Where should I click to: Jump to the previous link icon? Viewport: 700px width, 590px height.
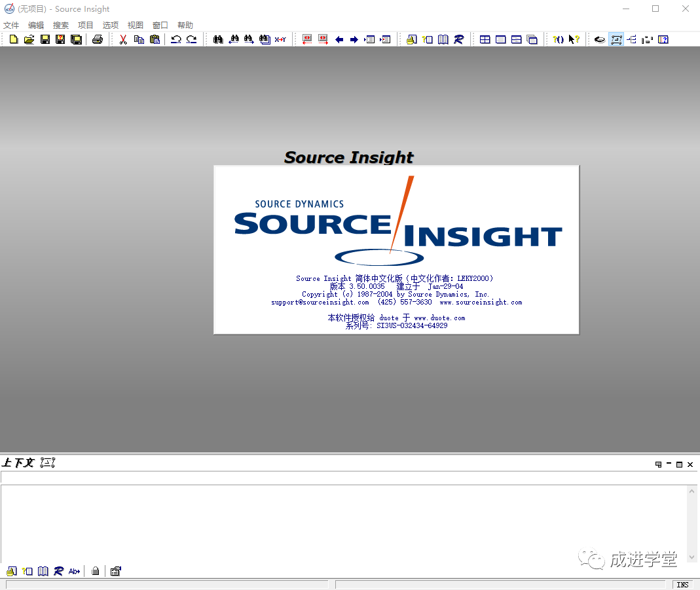[307, 39]
